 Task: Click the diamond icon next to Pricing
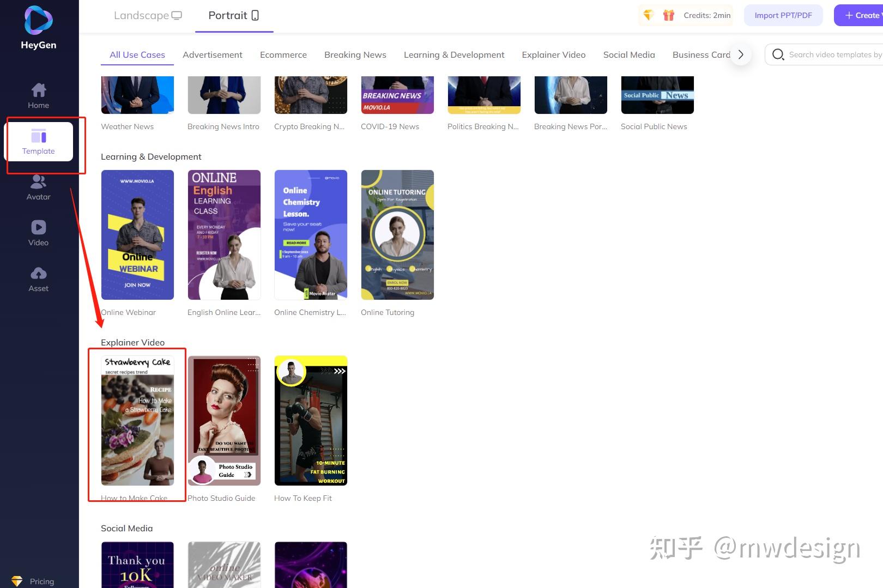tap(18, 580)
